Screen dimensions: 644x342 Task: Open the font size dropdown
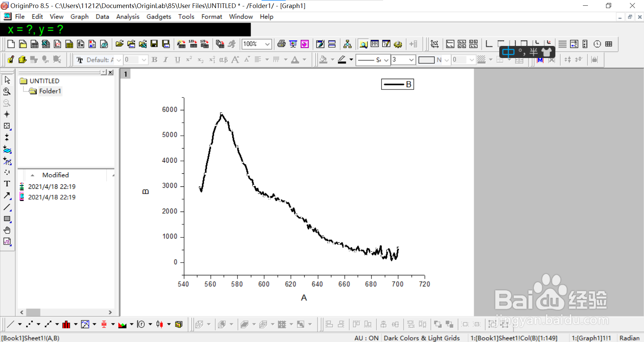coord(144,60)
